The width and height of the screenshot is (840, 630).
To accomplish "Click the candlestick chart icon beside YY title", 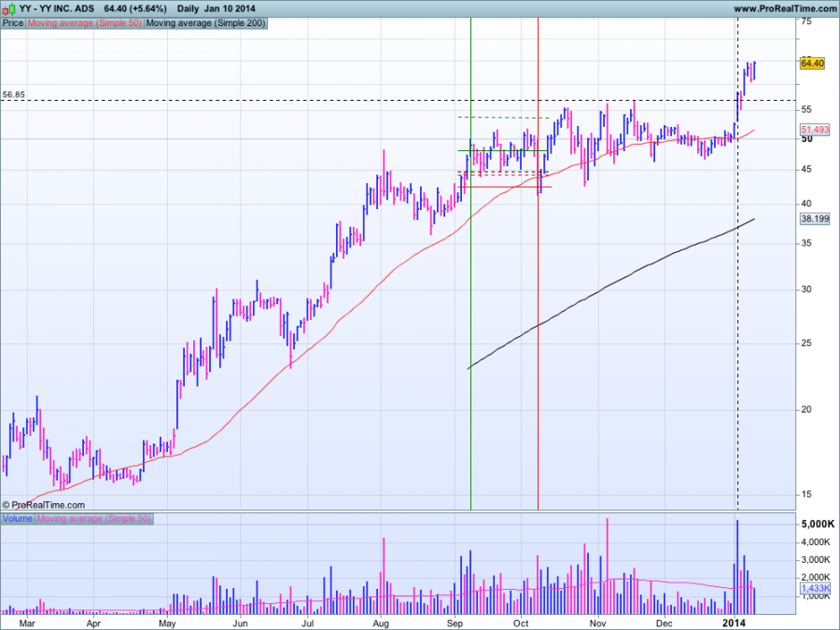I will pyautogui.click(x=8, y=8).
